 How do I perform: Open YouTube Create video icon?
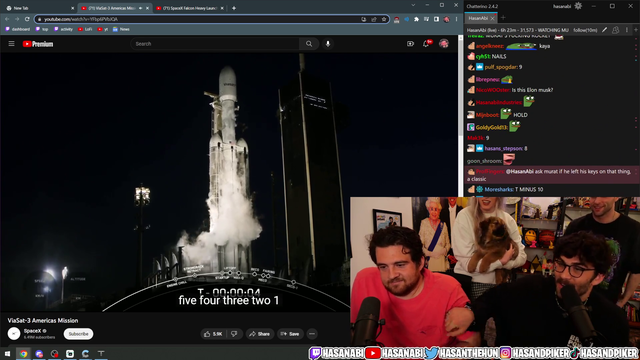(x=410, y=44)
